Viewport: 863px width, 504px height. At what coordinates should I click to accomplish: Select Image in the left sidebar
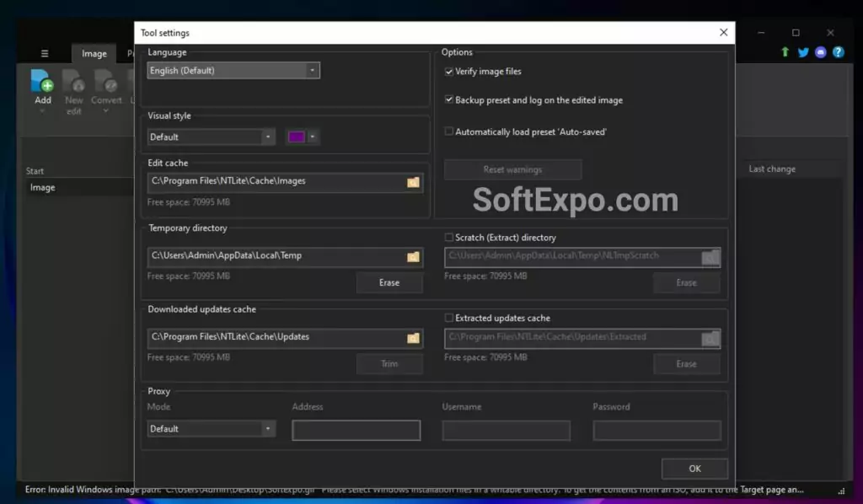pos(42,187)
